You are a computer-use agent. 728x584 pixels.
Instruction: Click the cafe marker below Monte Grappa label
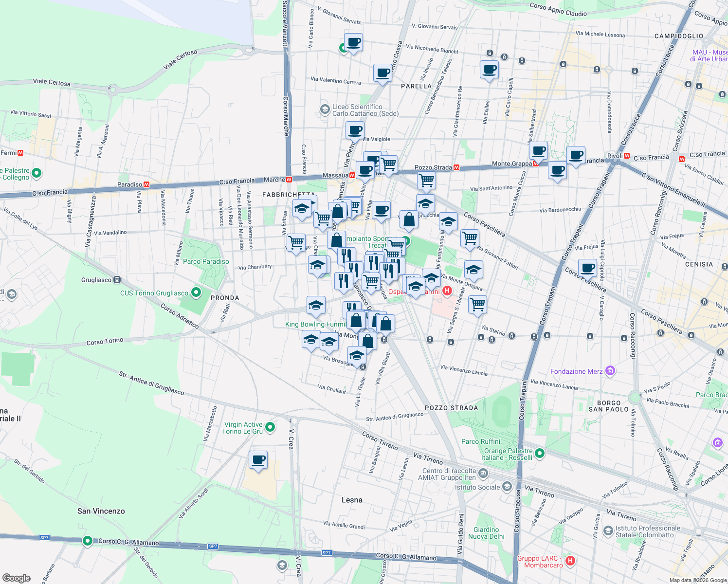(x=557, y=172)
